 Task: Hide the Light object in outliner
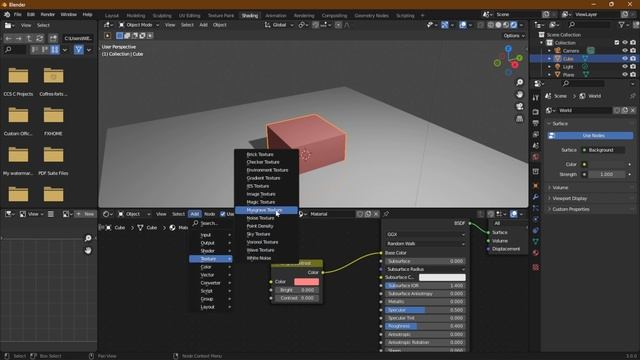625,67
